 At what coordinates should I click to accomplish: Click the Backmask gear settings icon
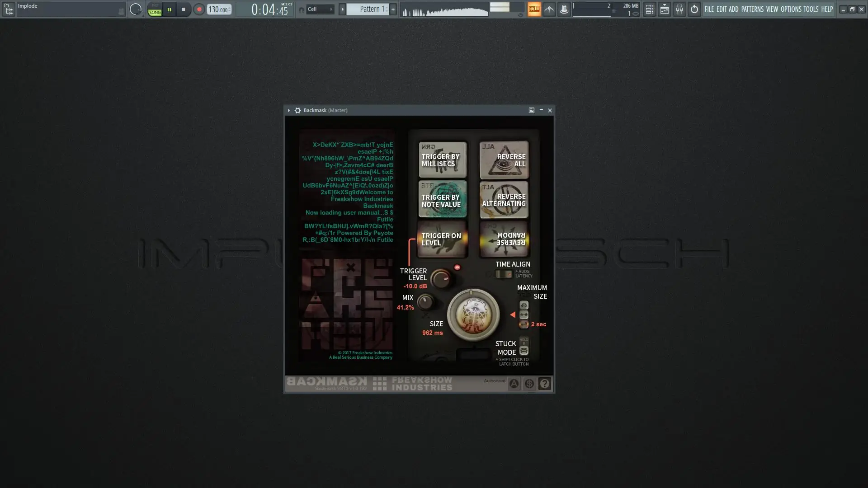pyautogui.click(x=297, y=110)
